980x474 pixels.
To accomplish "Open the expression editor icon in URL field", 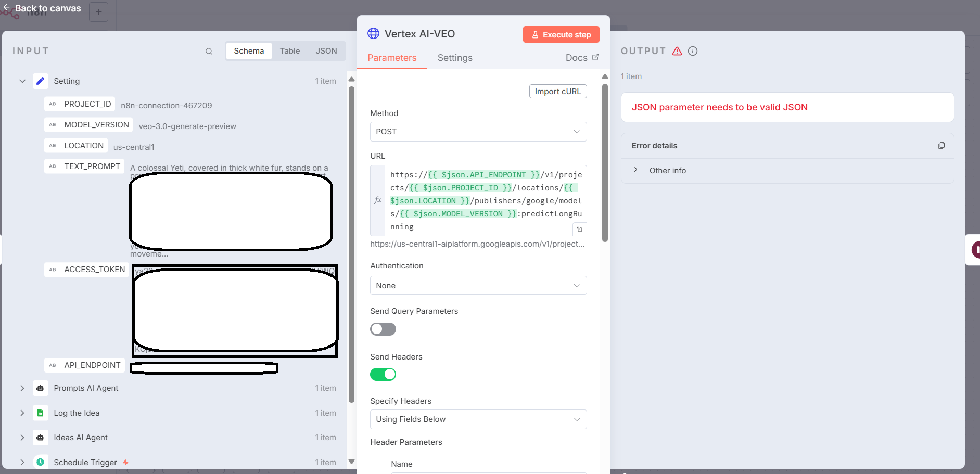I will tap(579, 229).
